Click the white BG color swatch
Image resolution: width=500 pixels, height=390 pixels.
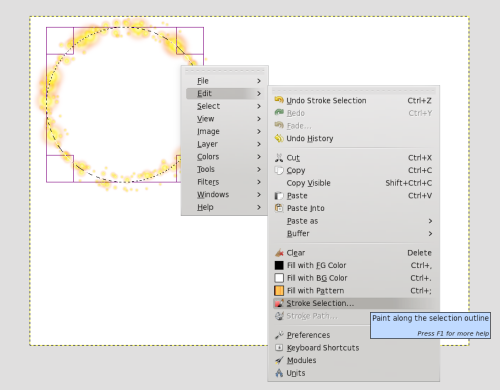click(279, 278)
